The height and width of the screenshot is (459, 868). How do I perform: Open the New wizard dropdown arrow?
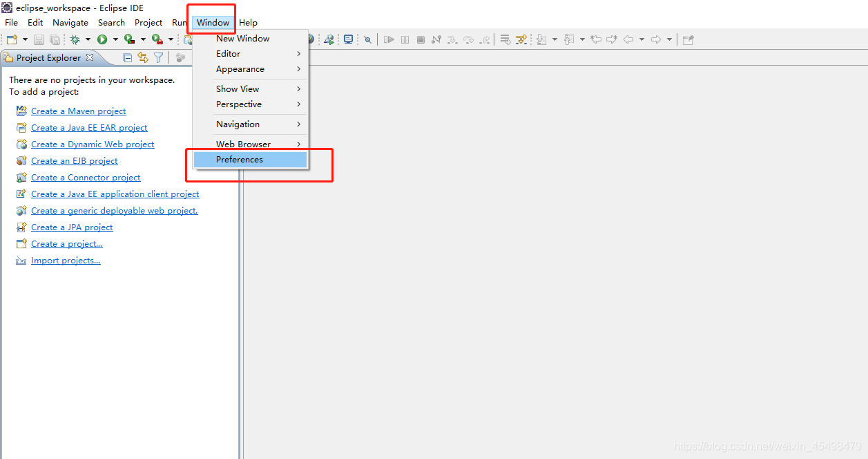(x=26, y=39)
